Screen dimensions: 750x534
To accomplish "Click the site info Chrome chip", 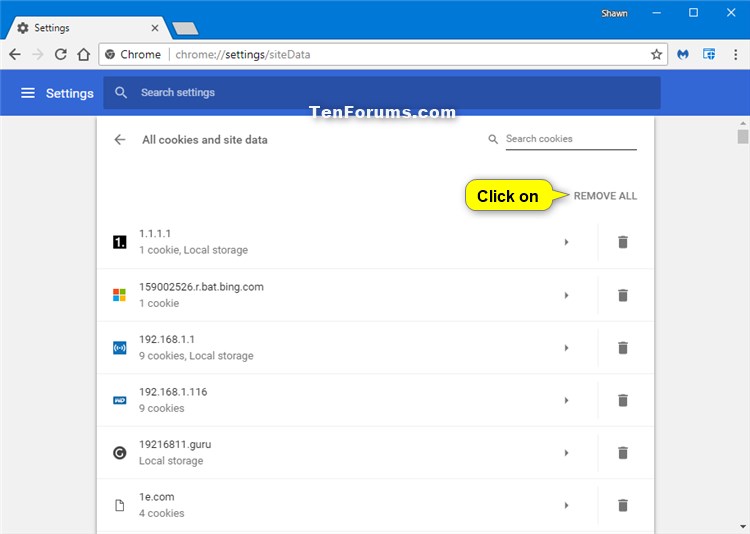I will (x=133, y=55).
